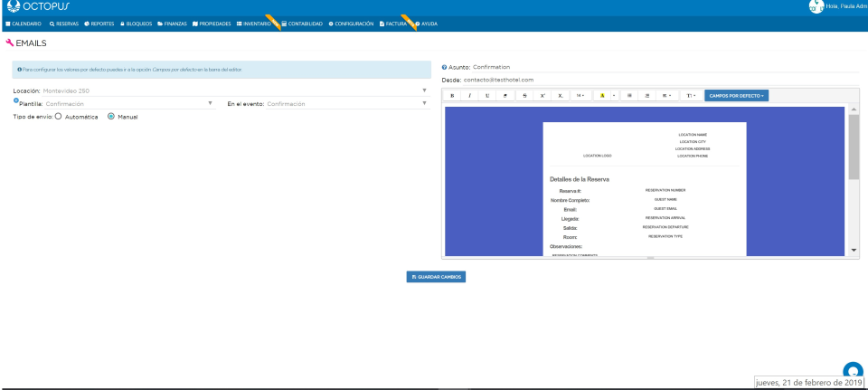Apply underline formatting in the editor

pyautogui.click(x=487, y=95)
